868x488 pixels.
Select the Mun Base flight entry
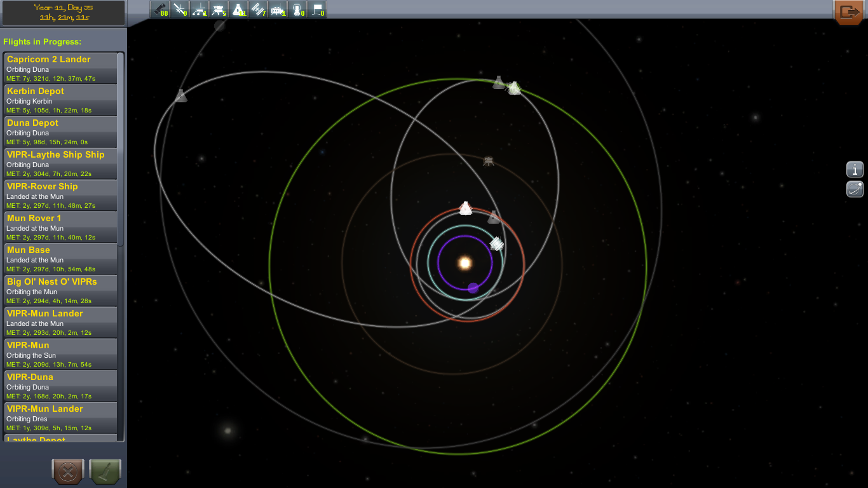[60, 257]
